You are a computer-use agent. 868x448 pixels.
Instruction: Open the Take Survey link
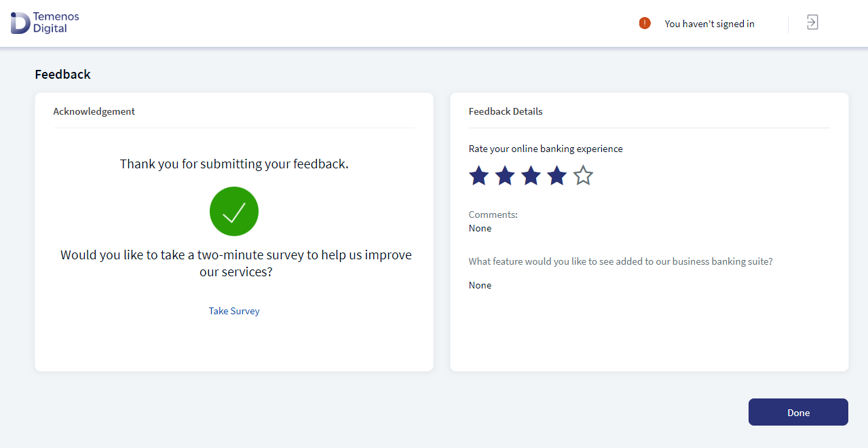(234, 311)
